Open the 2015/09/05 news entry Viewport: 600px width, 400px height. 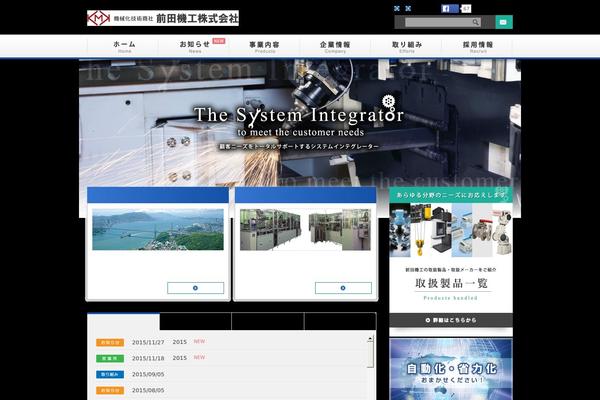pyautogui.click(x=230, y=374)
